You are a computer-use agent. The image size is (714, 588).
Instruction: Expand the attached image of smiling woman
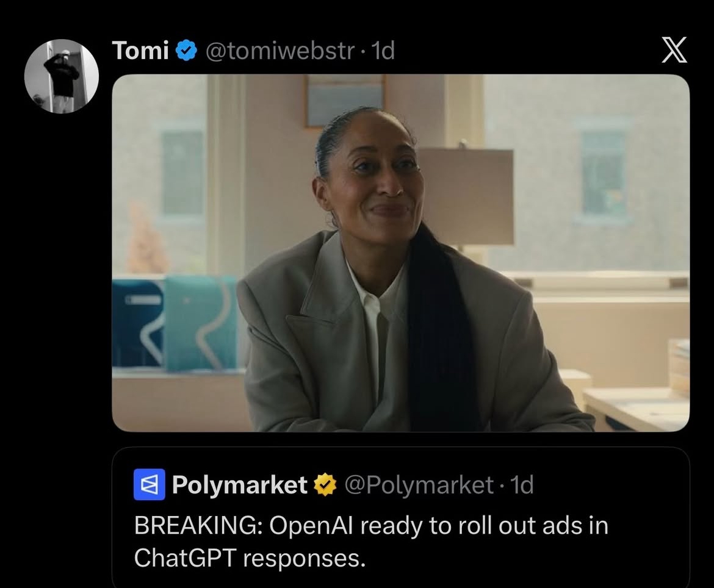pyautogui.click(x=401, y=253)
